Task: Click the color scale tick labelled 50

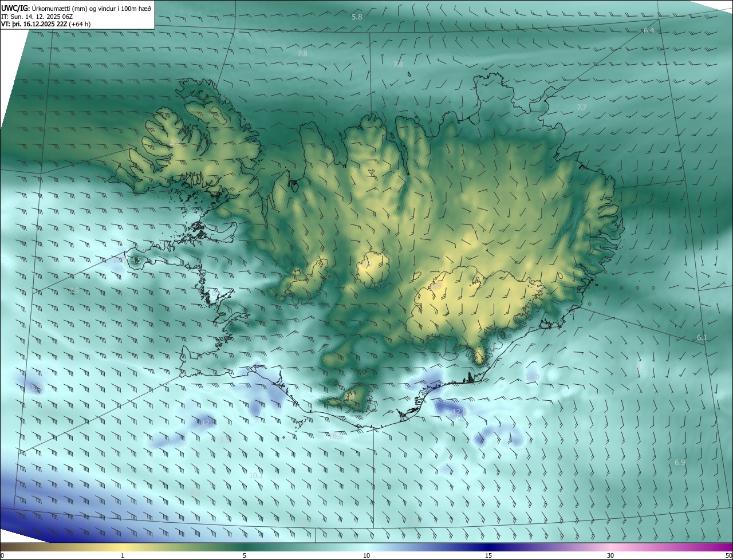Action: point(728,555)
